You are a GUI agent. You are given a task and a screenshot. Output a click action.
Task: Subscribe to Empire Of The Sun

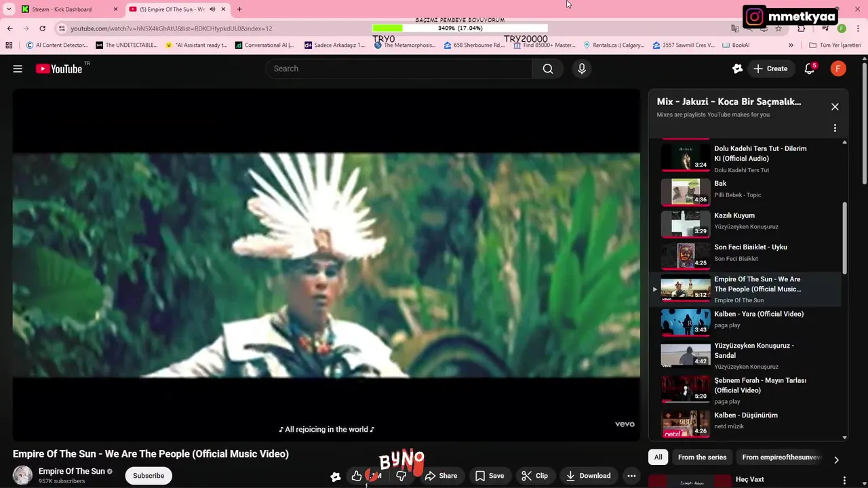tap(149, 476)
